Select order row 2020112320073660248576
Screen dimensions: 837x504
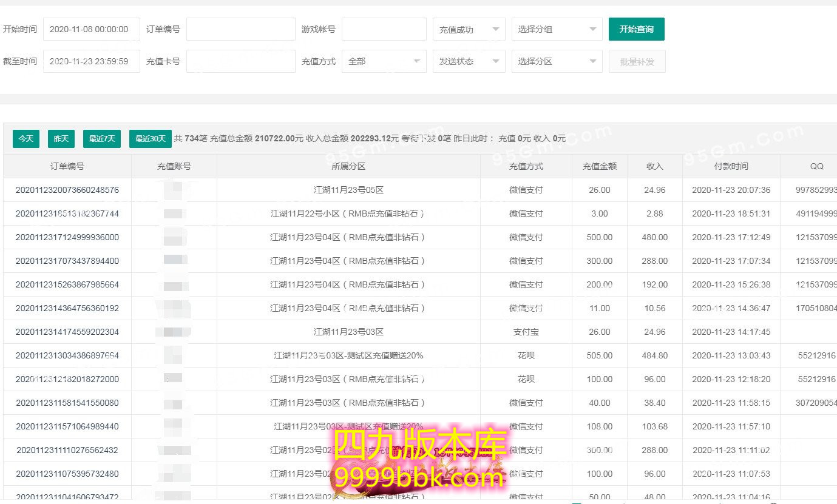(x=67, y=190)
